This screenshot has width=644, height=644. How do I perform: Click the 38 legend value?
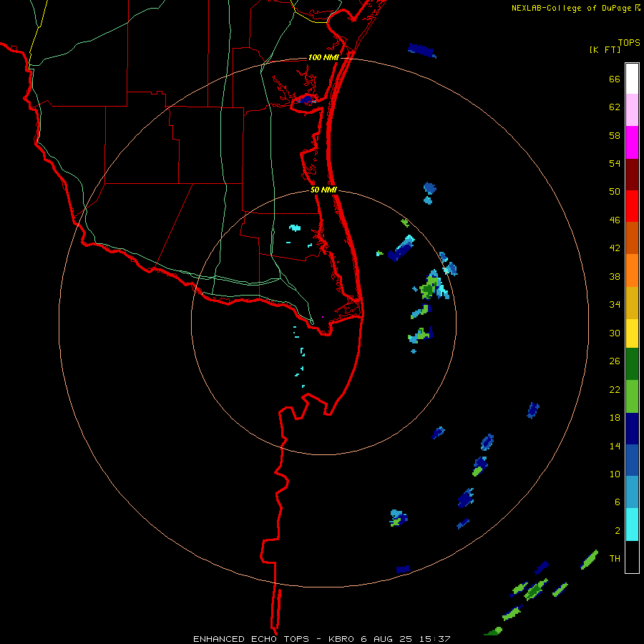point(615,276)
